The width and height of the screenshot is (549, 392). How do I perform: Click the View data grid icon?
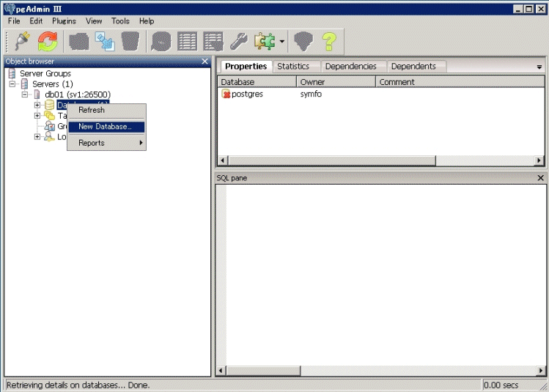tap(188, 42)
